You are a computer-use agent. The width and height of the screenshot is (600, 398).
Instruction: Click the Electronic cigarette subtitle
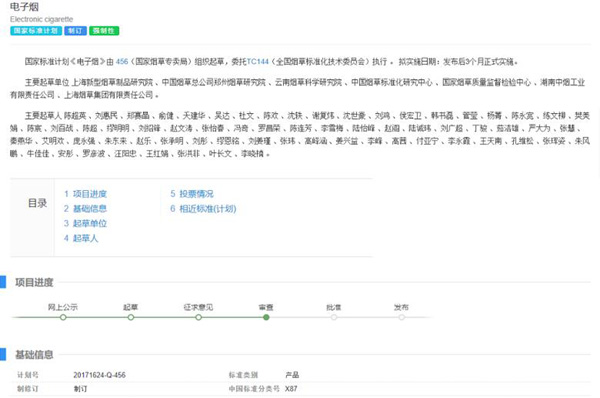pyautogui.click(x=41, y=19)
